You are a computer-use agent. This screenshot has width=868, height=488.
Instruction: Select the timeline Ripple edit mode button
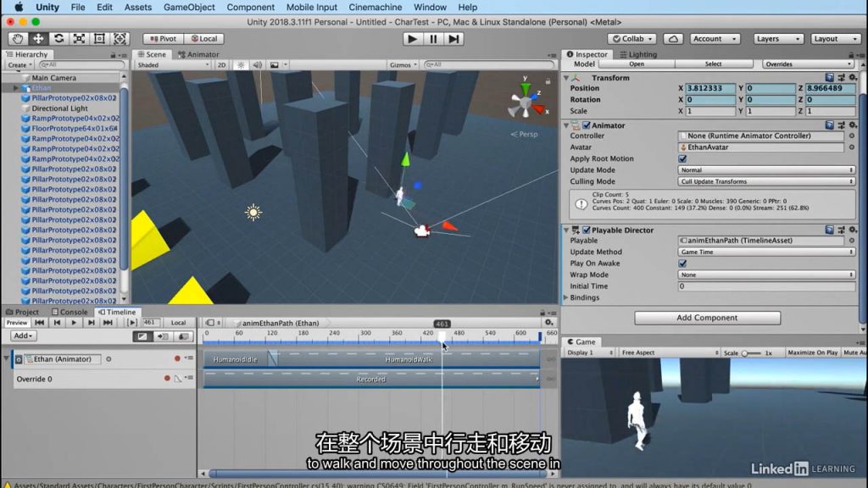pyautogui.click(x=162, y=335)
